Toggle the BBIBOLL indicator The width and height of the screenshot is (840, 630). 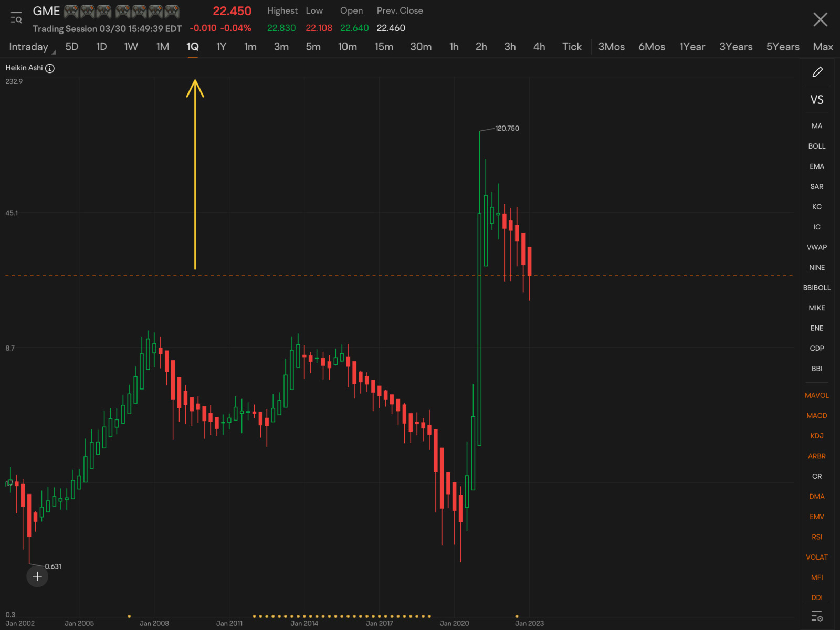point(817,288)
